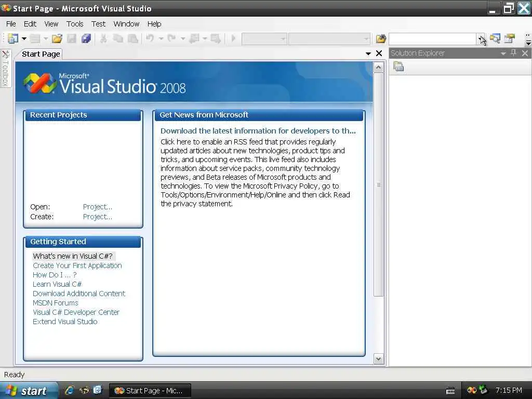Click the 7:15 PM system clock
This screenshot has width=532, height=399.
coord(508,390)
